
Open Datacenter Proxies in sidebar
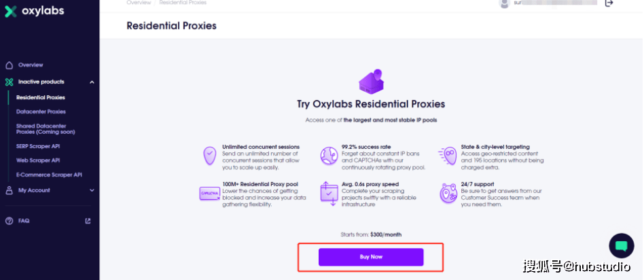click(x=41, y=111)
